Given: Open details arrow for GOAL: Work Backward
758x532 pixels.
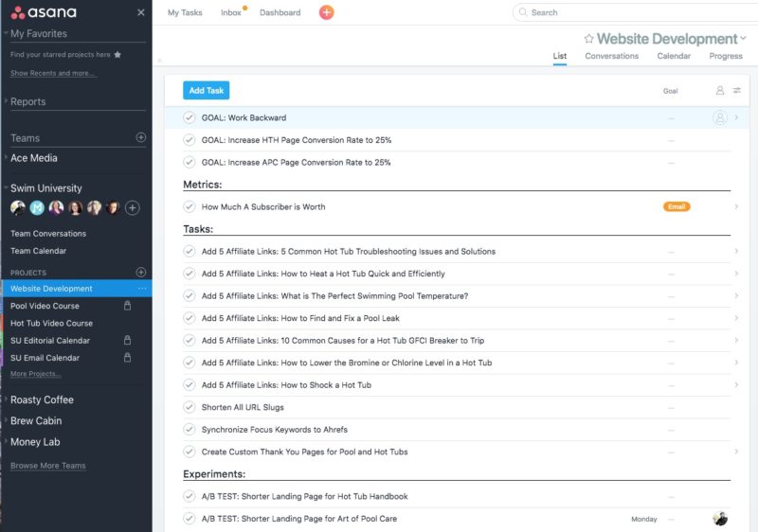Looking at the screenshot, I should 736,117.
